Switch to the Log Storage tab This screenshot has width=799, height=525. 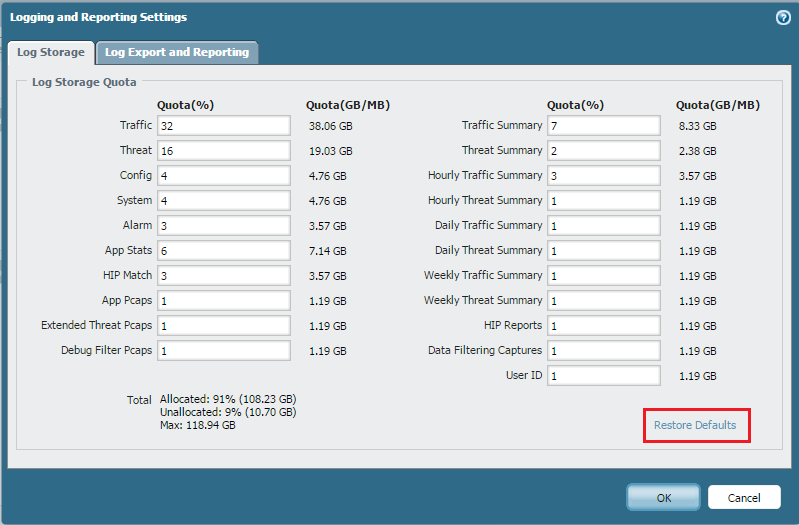pos(51,52)
